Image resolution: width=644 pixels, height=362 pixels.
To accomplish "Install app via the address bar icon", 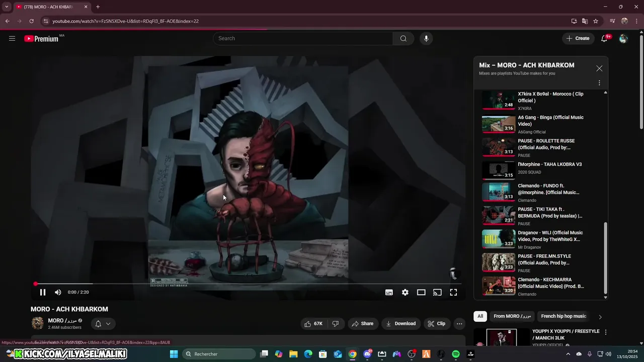I will coord(574,21).
